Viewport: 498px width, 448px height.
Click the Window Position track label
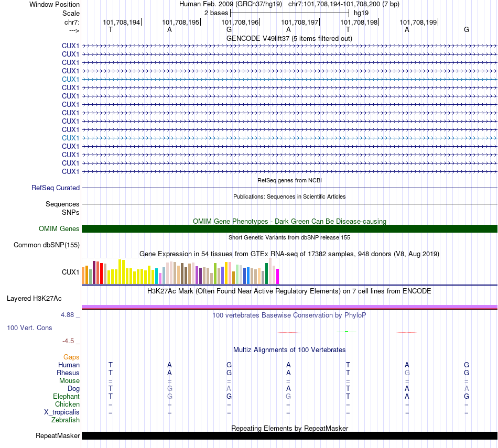pyautogui.click(x=55, y=4)
